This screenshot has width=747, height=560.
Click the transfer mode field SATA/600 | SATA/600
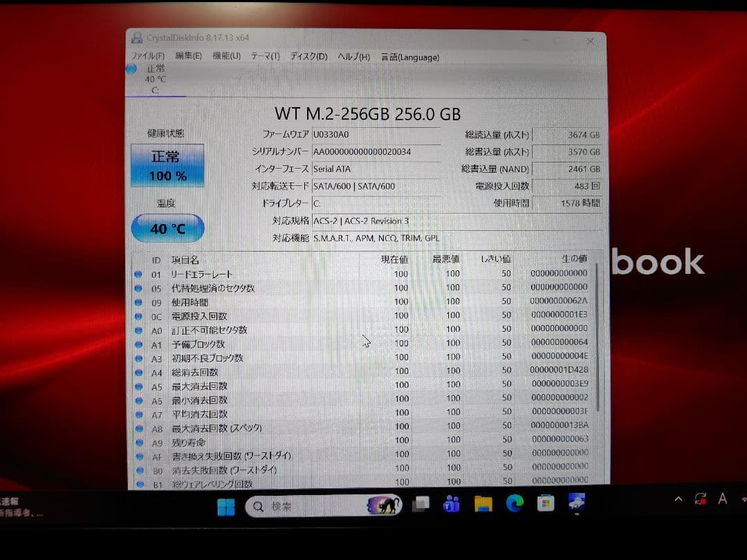coord(376,186)
